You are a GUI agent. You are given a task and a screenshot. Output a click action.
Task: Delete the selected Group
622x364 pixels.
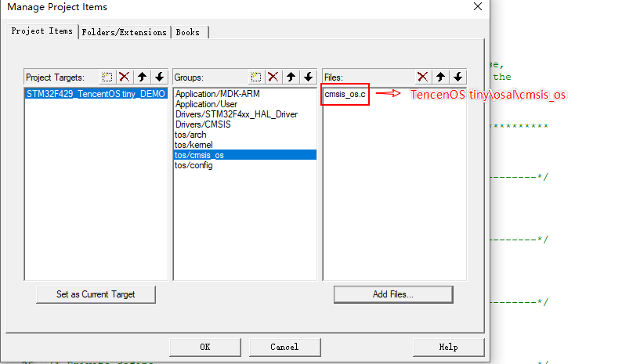[x=273, y=77]
